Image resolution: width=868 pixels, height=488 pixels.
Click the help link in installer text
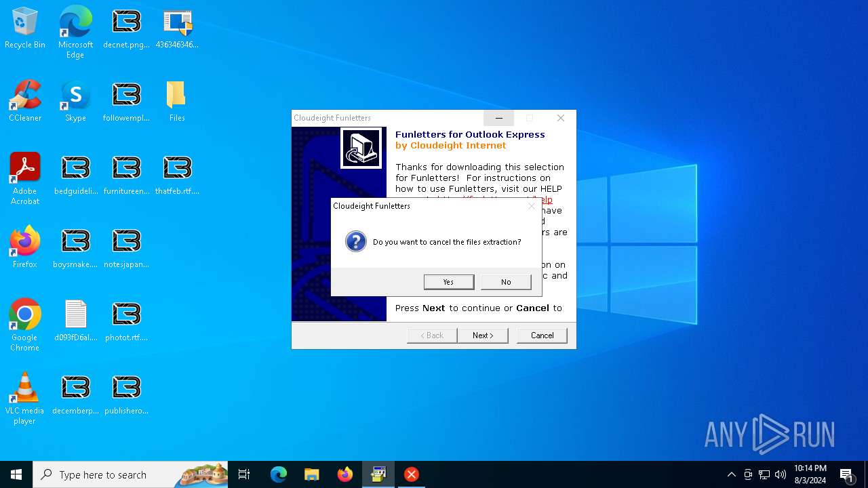pos(546,200)
